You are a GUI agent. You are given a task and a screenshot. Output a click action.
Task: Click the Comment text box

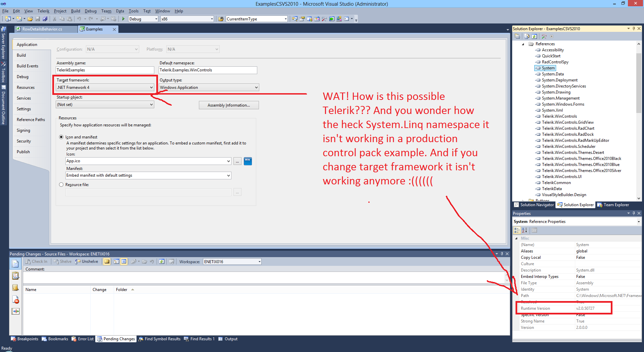tap(264, 277)
